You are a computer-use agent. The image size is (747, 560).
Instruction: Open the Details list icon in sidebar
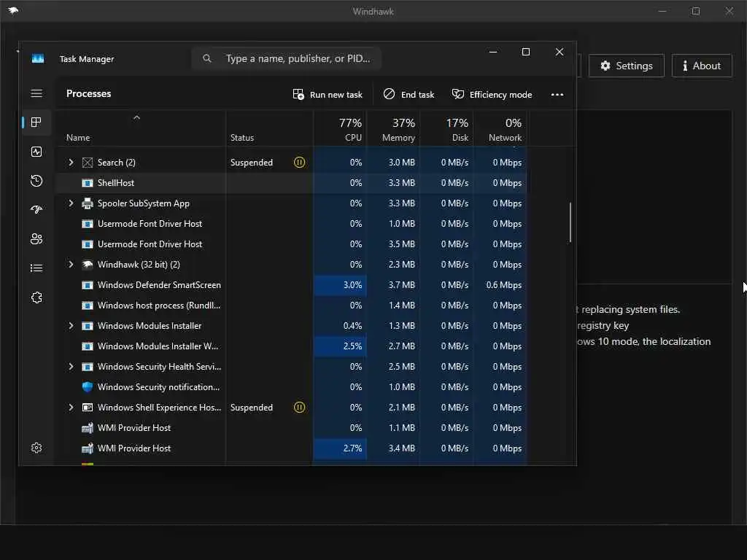click(36, 268)
